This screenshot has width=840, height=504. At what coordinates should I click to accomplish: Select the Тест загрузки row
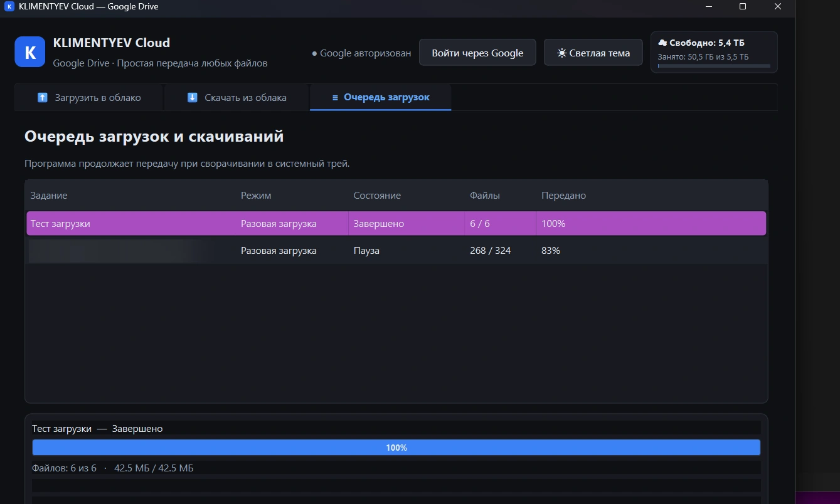point(396,223)
